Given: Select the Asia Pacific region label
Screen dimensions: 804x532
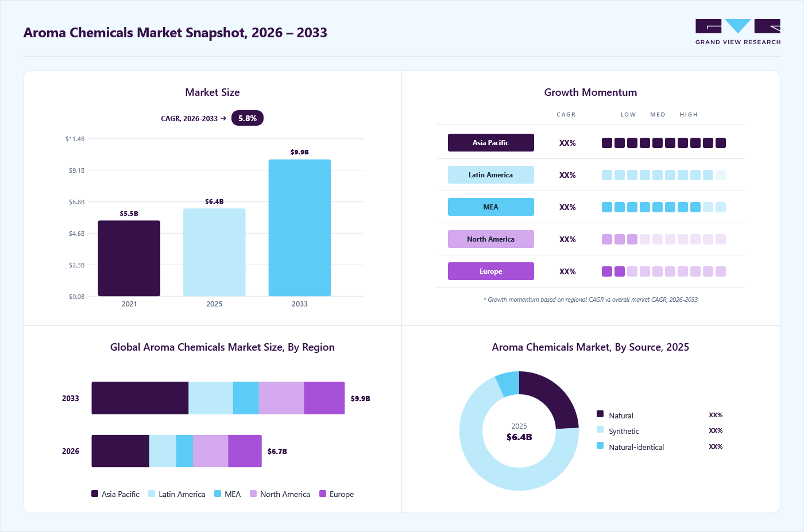Looking at the screenshot, I should pos(491,142).
